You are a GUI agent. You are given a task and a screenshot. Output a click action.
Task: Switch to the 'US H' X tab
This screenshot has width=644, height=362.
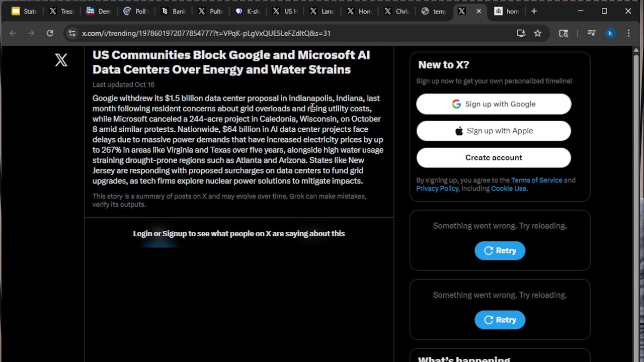pos(285,11)
